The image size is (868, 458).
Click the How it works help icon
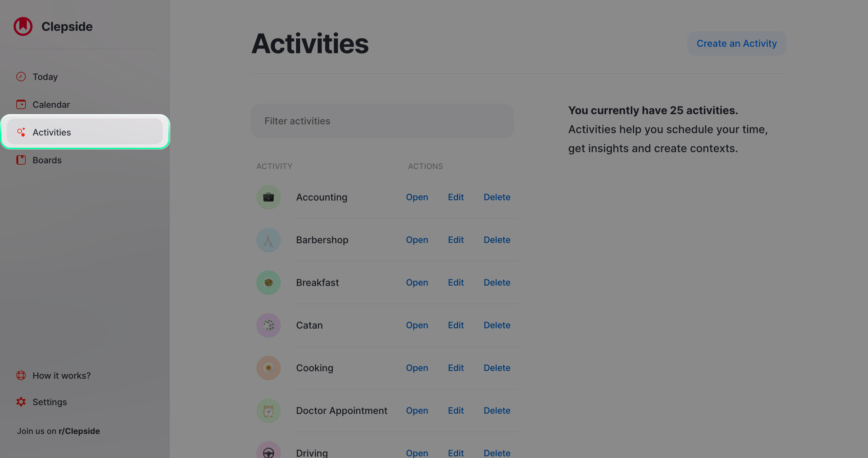[x=21, y=375]
